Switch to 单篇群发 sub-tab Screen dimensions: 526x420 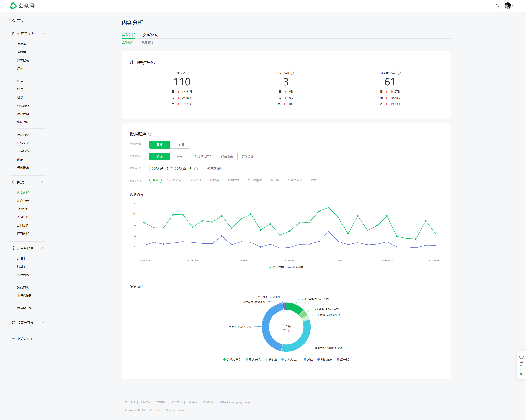[x=147, y=42]
